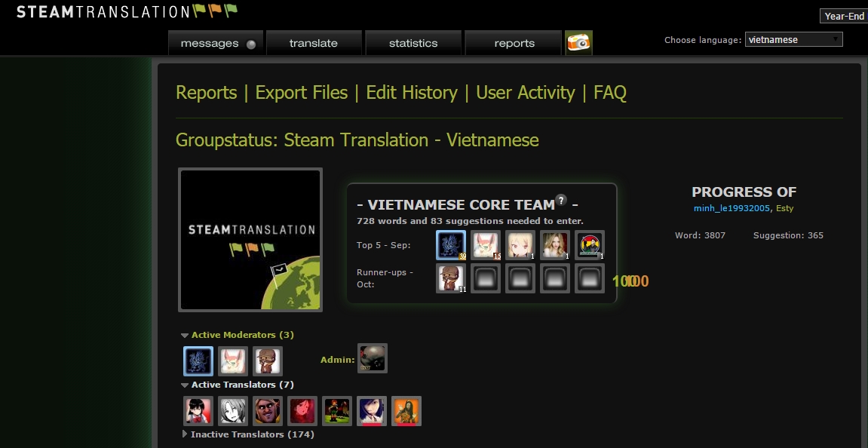Select the grinning man translator avatar
The image size is (868, 448).
(x=268, y=411)
